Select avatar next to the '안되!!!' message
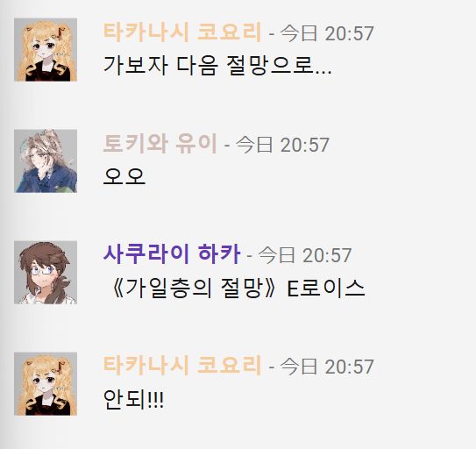Image resolution: width=476 pixels, height=449 pixels. (46, 384)
